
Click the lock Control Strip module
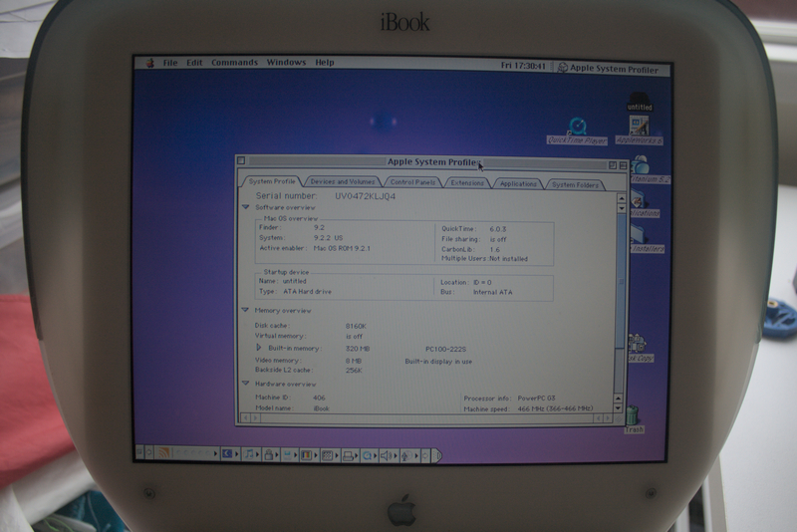(269, 455)
